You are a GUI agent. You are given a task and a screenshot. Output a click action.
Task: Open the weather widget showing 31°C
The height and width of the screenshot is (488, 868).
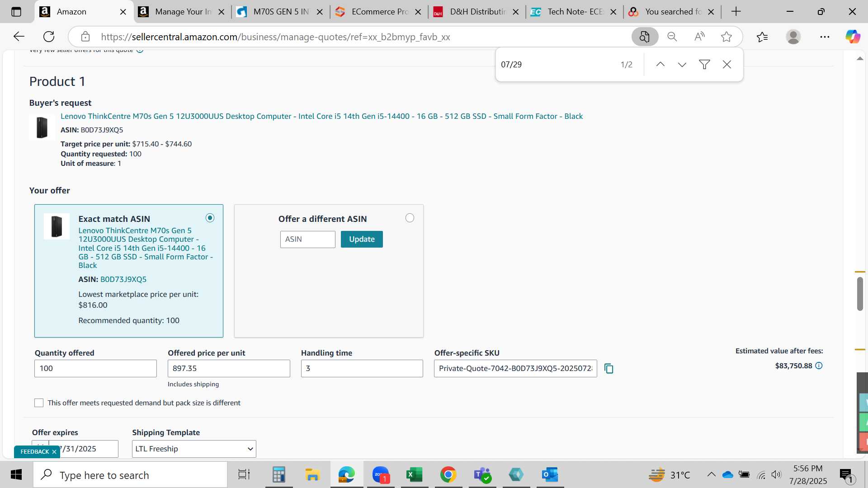[x=669, y=475]
